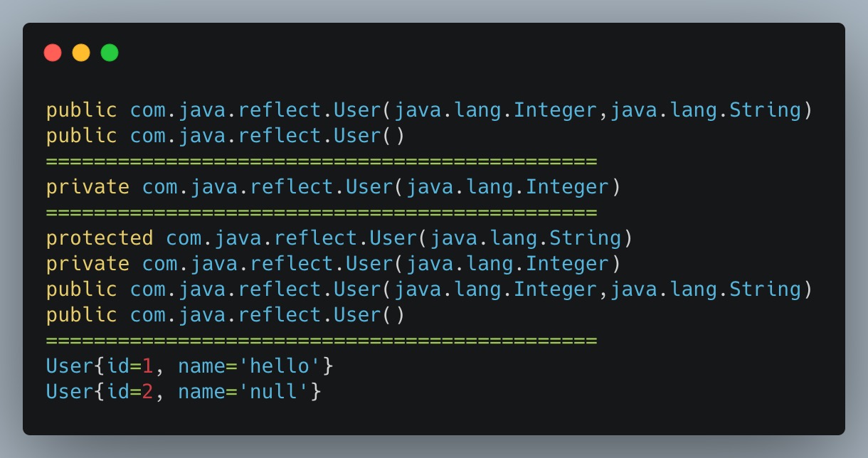
Task: Click the separator line directly above the protected line
Action: pyautogui.click(x=321, y=213)
